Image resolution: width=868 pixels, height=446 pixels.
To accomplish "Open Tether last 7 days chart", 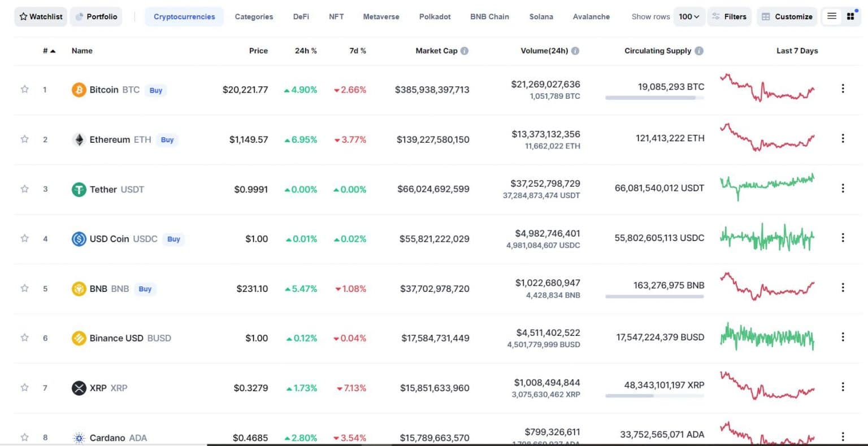I will coord(767,186).
